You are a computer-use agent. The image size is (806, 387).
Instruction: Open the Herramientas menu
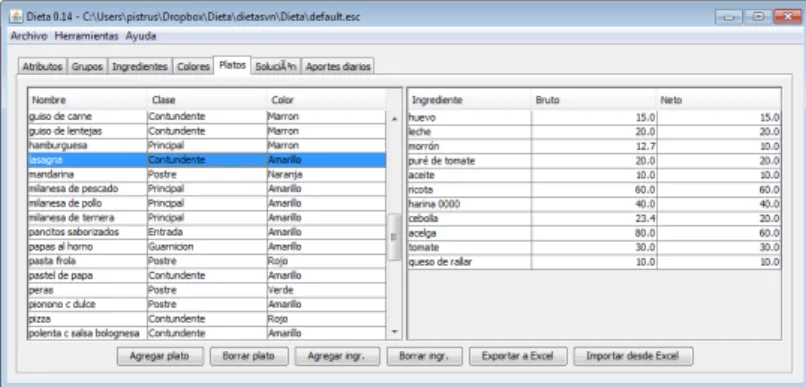coord(86,36)
